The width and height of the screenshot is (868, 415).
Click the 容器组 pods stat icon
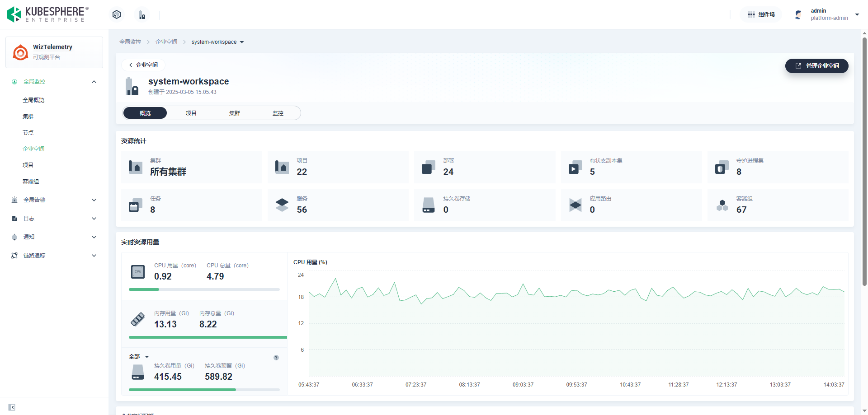coord(722,205)
